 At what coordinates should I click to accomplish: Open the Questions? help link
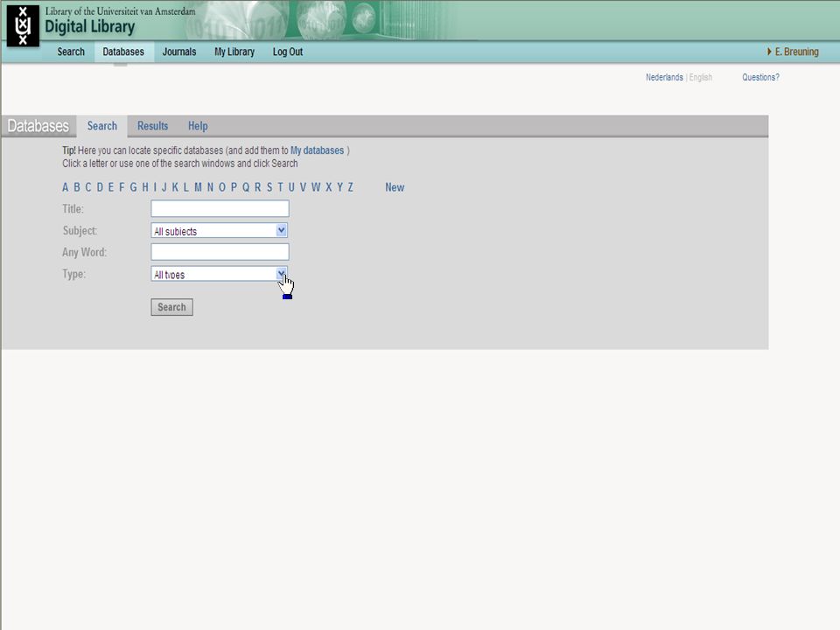click(760, 77)
